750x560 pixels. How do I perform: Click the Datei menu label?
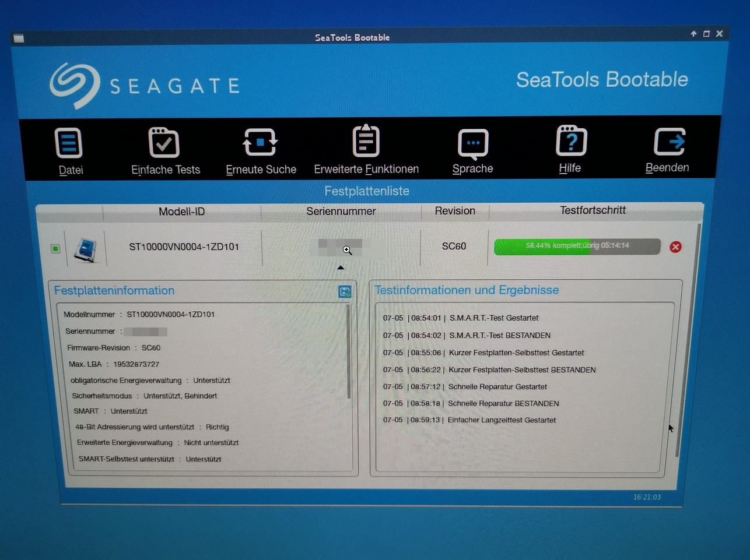point(71,170)
